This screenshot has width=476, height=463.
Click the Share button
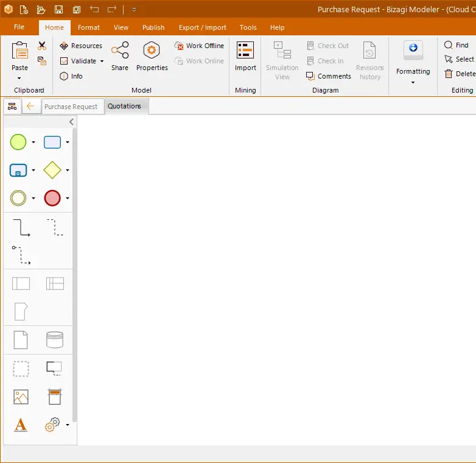119,57
